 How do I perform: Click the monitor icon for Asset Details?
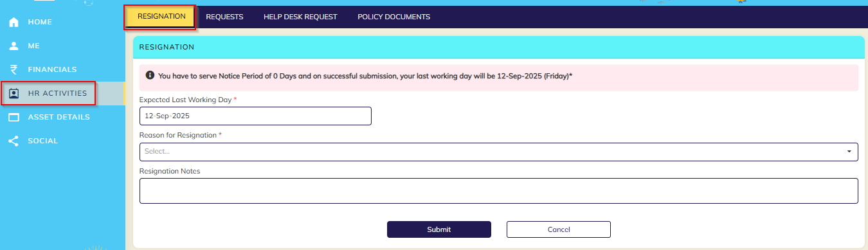14,117
